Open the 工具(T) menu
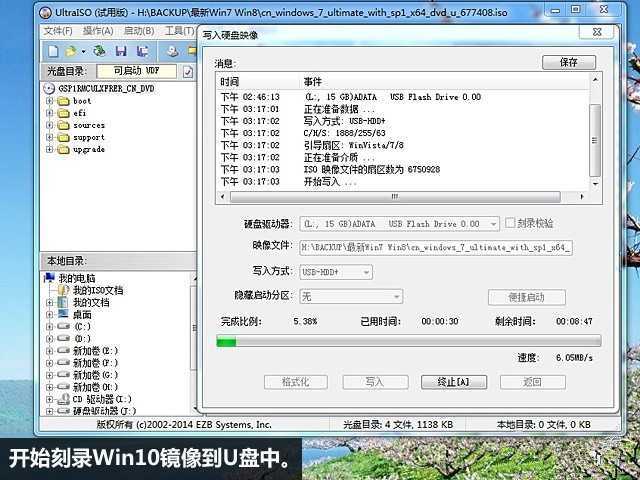This screenshot has height=480, width=640. (x=180, y=31)
